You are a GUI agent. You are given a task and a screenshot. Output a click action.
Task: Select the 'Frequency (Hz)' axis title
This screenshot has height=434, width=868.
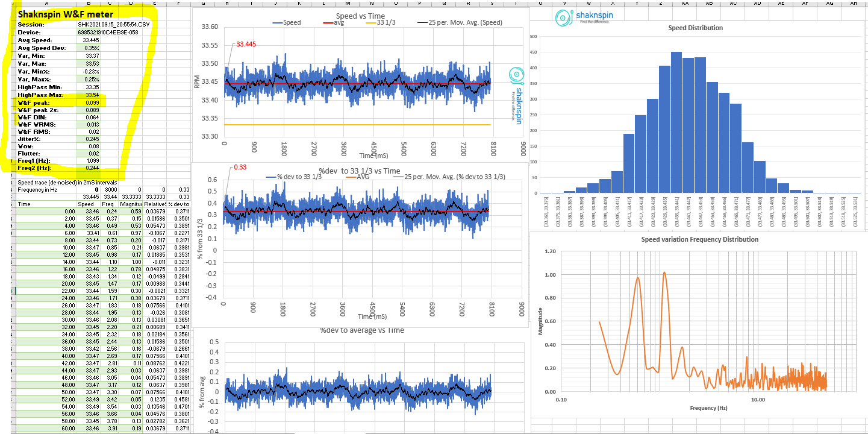click(x=708, y=408)
